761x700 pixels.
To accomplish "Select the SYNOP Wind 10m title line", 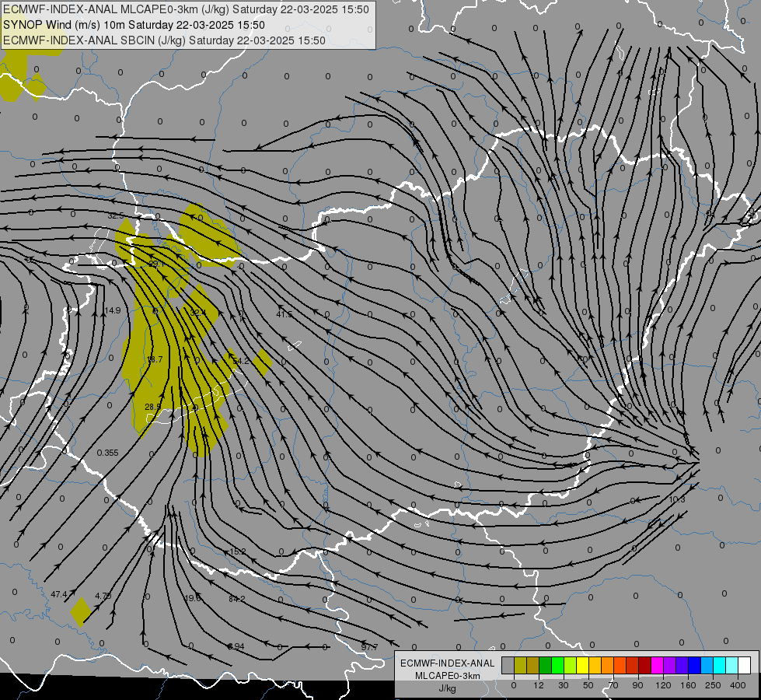I will coord(134,25).
